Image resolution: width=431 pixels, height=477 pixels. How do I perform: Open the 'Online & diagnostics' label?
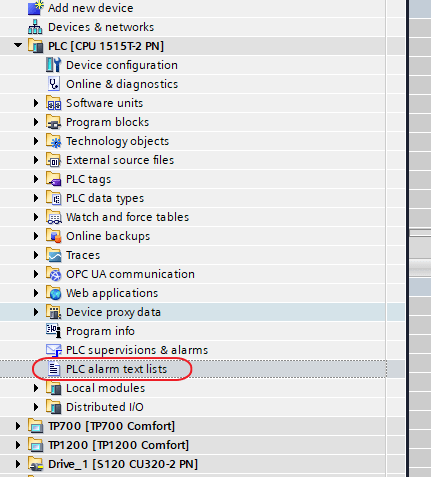coord(122,84)
